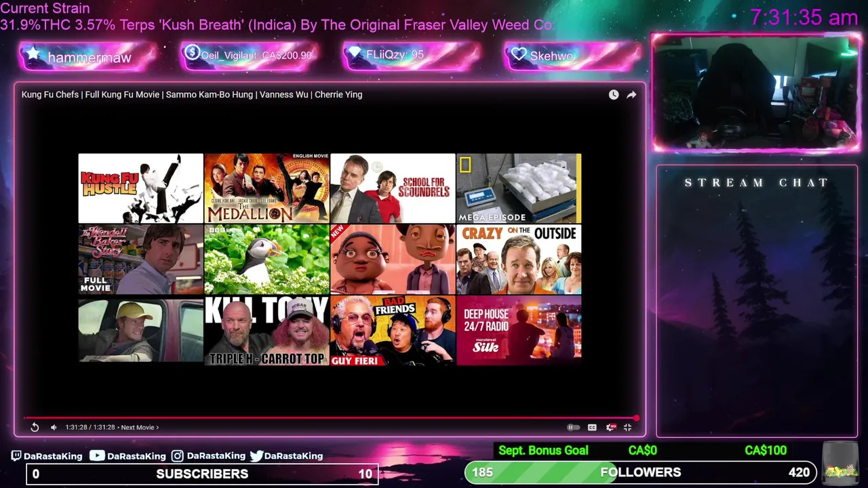Click the YouTube logo icon
868x488 pixels.
coord(97,456)
